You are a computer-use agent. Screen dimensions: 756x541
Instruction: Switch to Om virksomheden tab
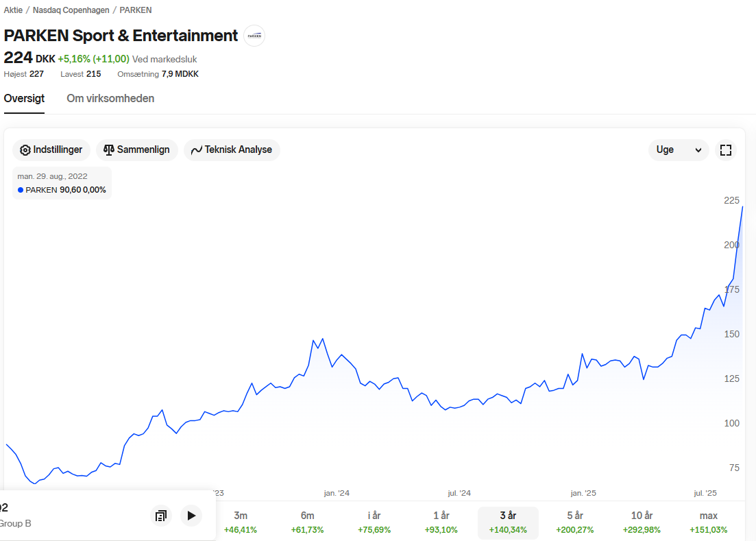coord(110,98)
